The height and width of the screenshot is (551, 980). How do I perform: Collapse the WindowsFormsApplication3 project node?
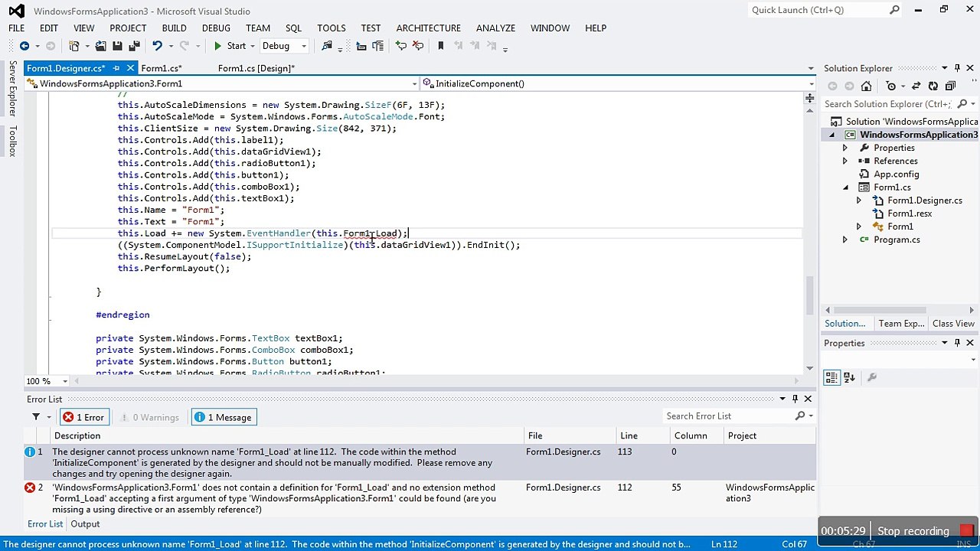832,135
